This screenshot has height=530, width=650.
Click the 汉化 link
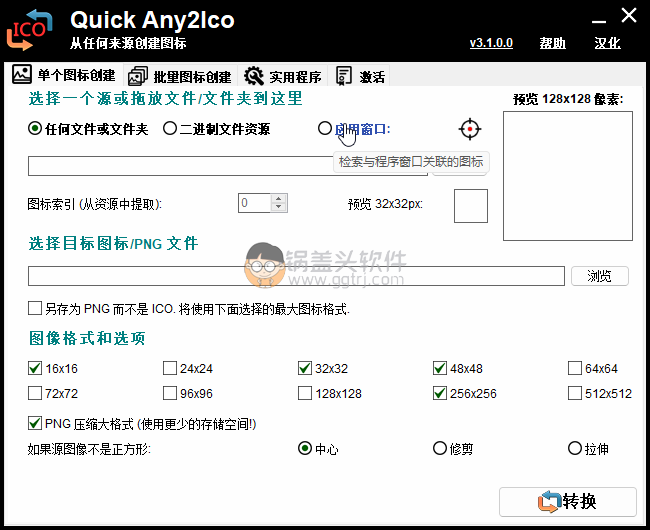click(x=607, y=43)
